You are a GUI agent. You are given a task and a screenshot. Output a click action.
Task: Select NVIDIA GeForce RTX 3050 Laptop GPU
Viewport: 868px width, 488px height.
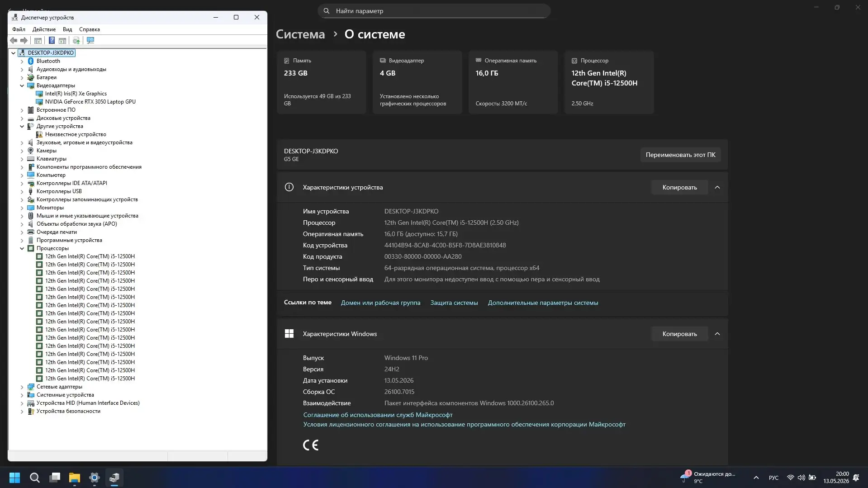coord(90,102)
